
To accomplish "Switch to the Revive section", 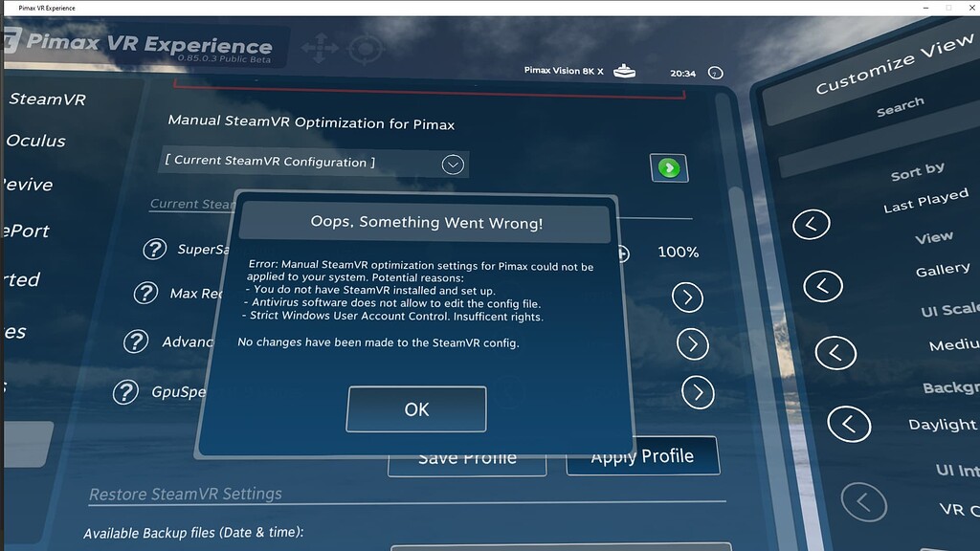I will click(x=27, y=186).
